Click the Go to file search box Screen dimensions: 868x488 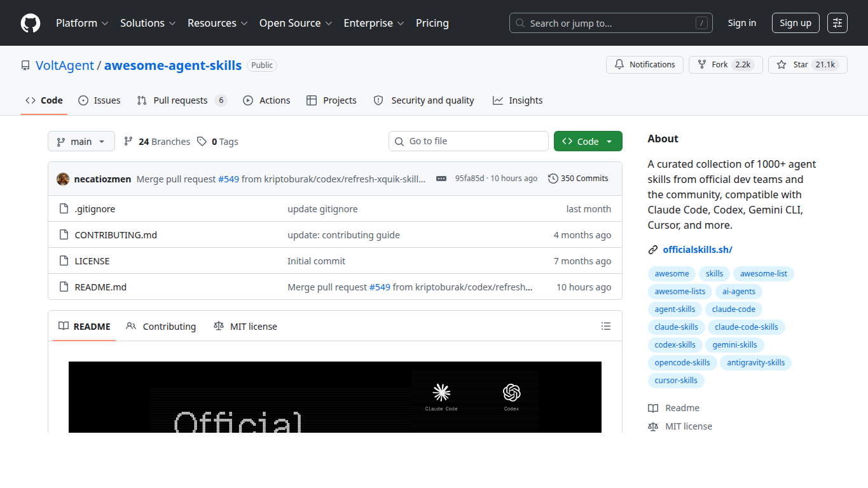click(x=469, y=141)
